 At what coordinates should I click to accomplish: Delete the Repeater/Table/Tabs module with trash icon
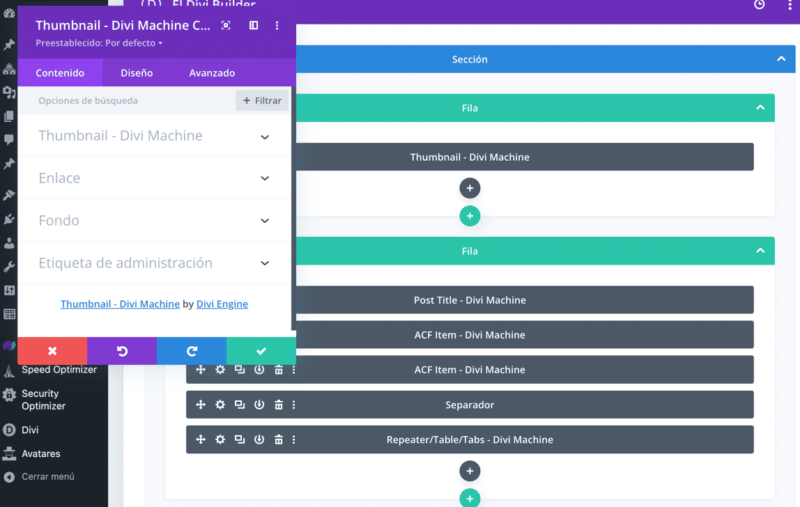pyautogui.click(x=279, y=440)
